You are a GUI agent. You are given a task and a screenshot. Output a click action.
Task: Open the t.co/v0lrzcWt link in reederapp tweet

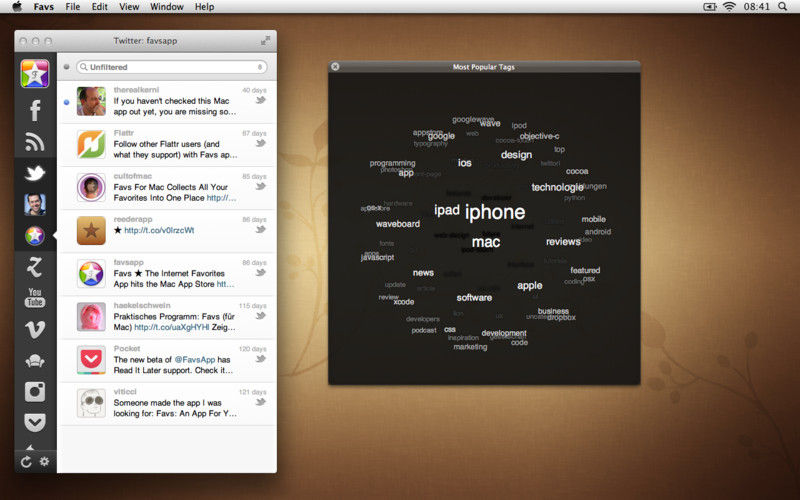(x=159, y=230)
